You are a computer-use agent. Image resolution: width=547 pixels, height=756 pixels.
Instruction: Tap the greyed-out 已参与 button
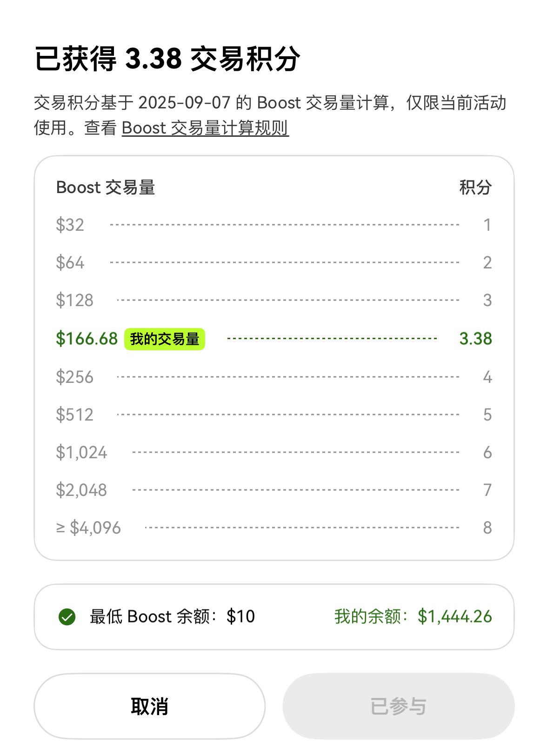[399, 706]
